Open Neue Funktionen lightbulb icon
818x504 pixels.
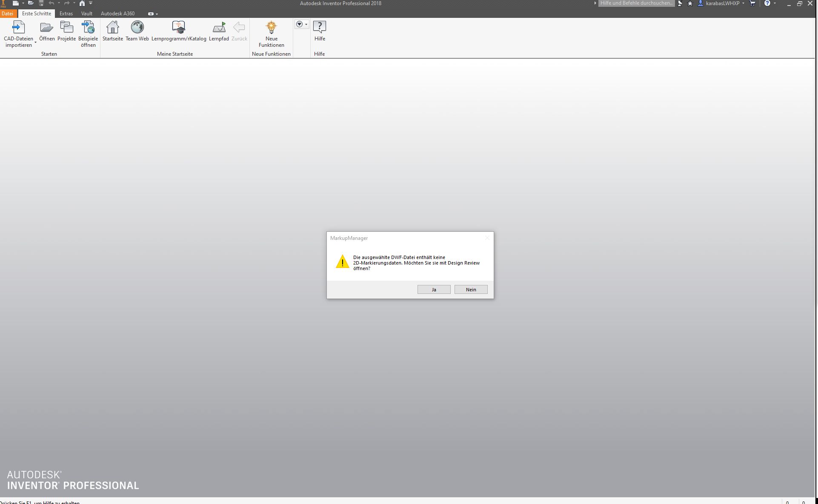click(271, 28)
